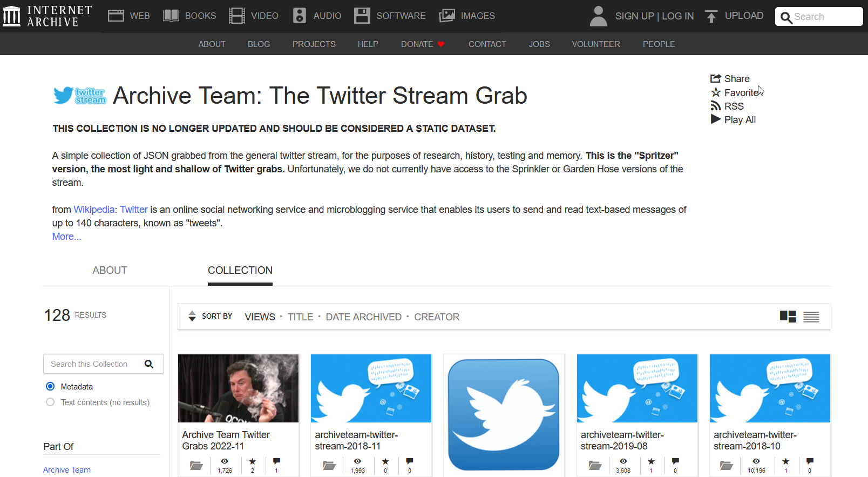Open the Volunteer menu item
The width and height of the screenshot is (868, 477).
click(596, 44)
